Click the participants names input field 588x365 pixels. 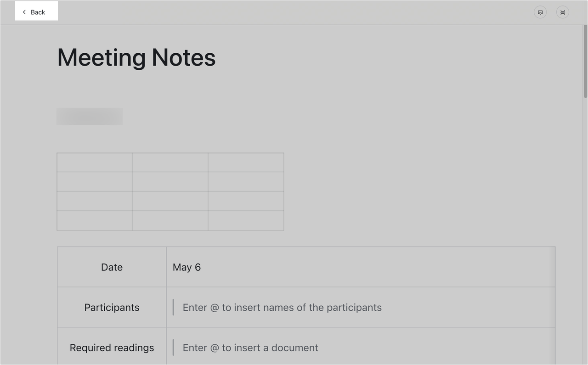tap(282, 308)
